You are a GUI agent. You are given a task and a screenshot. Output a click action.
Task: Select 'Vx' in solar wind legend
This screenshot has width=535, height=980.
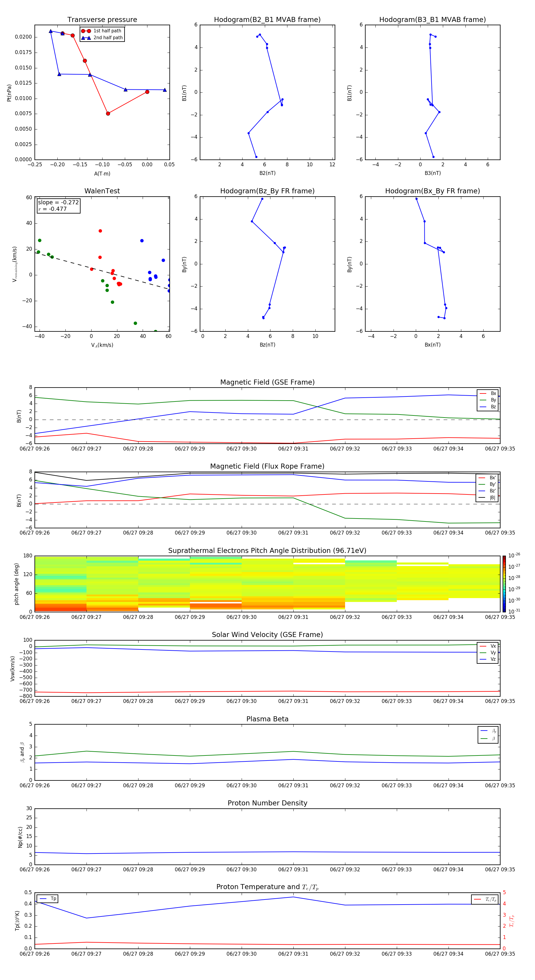click(x=488, y=646)
